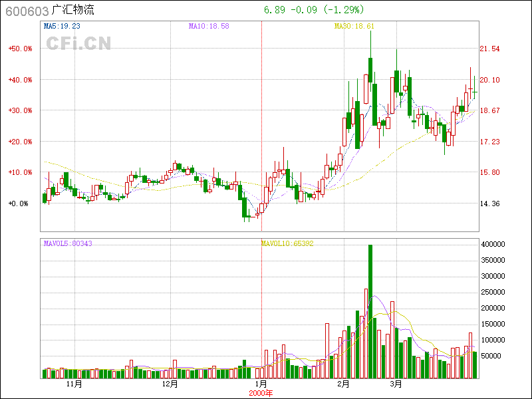Click the 2000年 year label

[x=261, y=392]
